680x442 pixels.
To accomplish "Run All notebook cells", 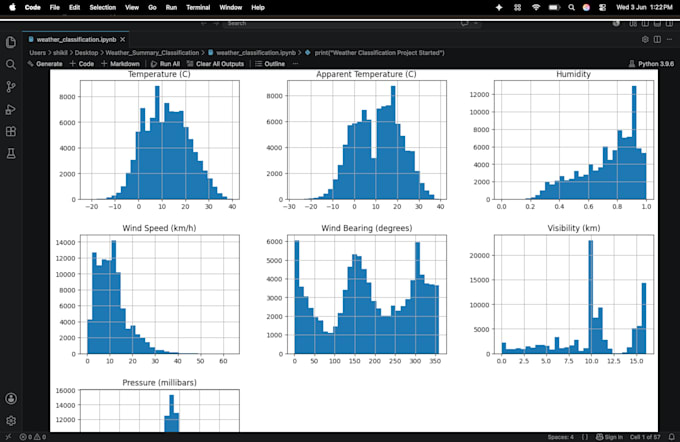I will [165, 64].
